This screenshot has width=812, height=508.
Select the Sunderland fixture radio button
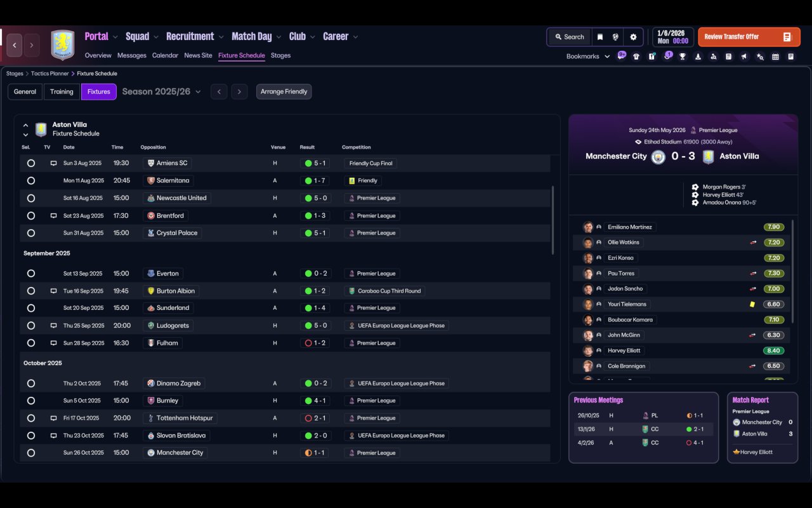(30, 308)
